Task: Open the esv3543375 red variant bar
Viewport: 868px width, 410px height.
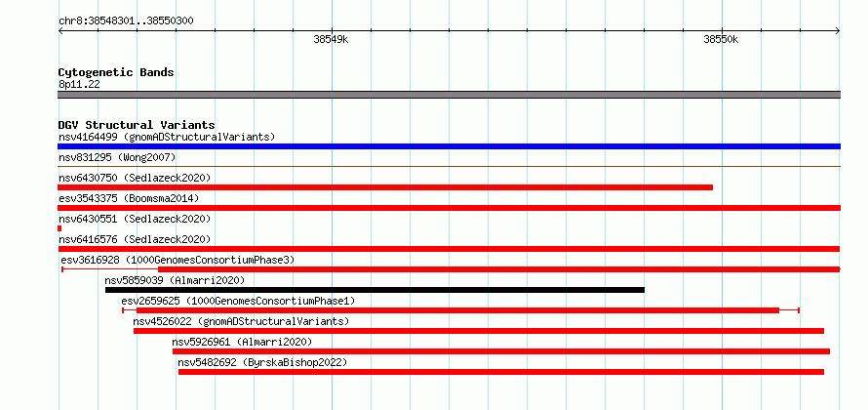Action: pyautogui.click(x=449, y=208)
